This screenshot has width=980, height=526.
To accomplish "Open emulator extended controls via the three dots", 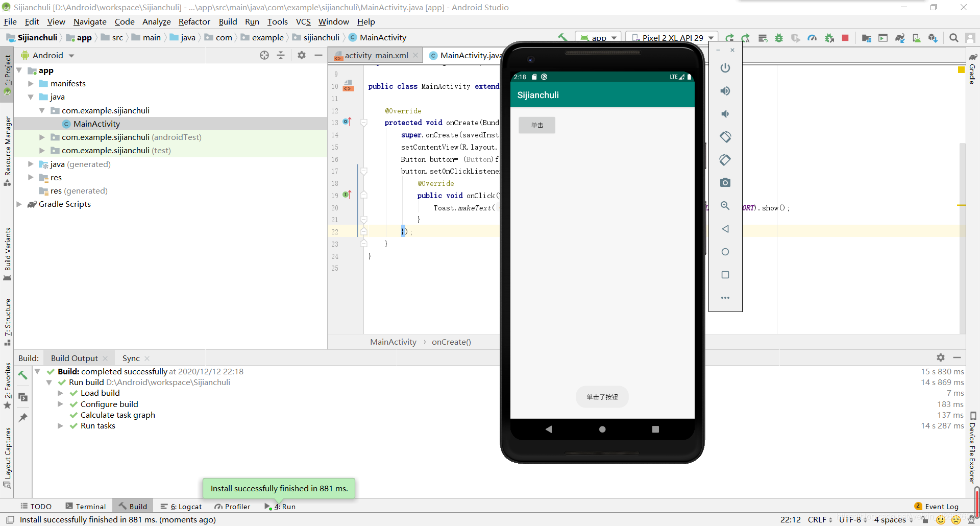I will 725,298.
